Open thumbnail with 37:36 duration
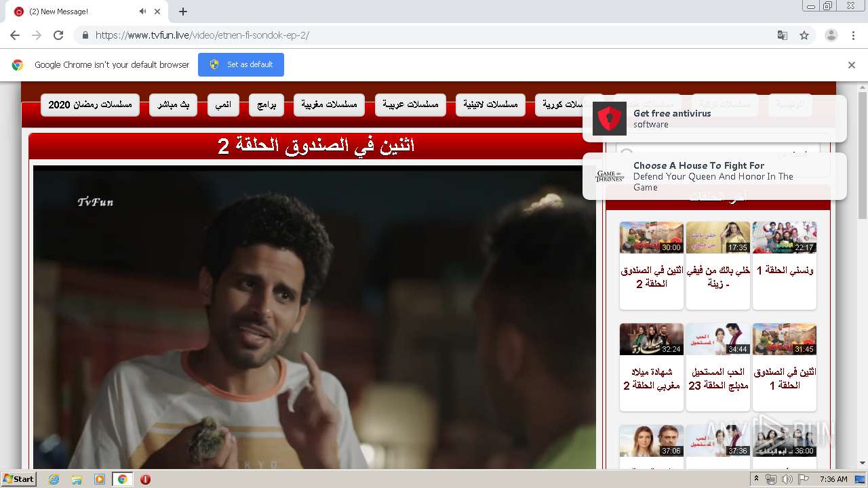868x488 pixels. pos(718,441)
